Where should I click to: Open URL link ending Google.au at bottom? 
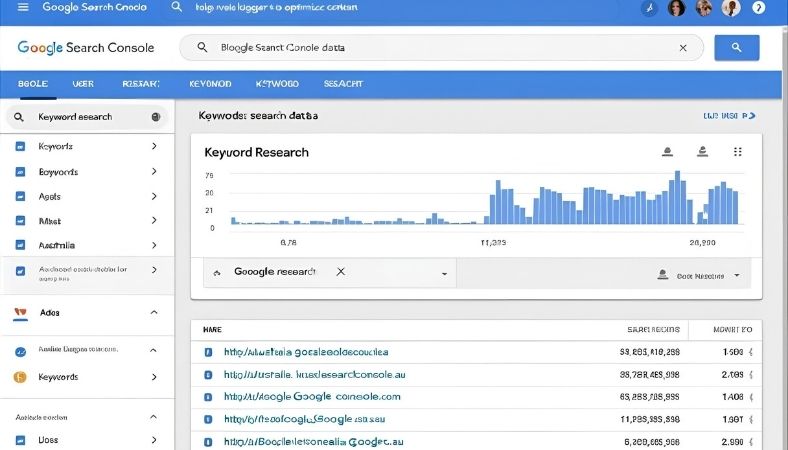(x=314, y=442)
